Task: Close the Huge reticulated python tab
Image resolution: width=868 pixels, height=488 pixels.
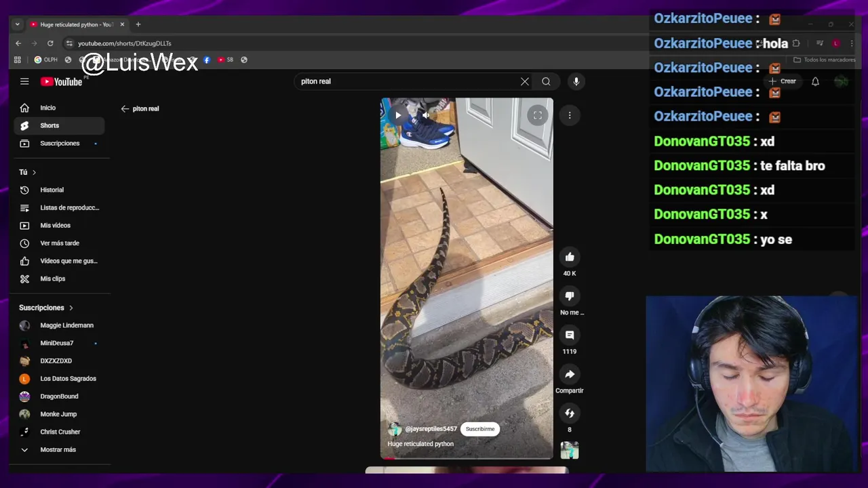Action: [122, 24]
